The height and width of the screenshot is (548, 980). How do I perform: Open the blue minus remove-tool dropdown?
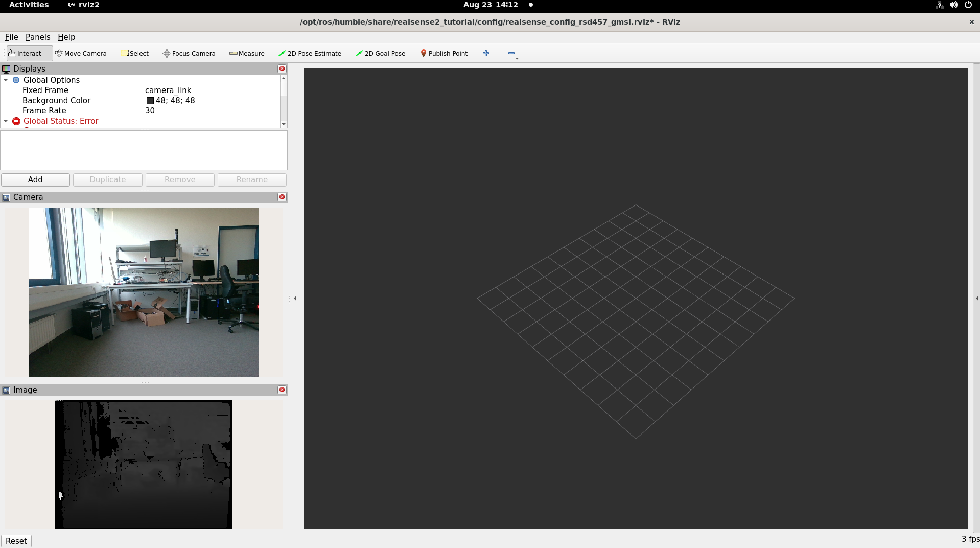click(x=512, y=54)
